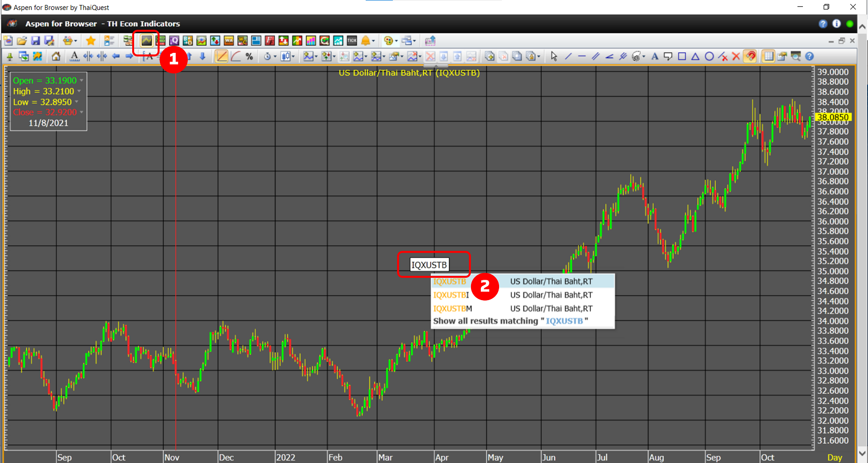Open the TICK window icon

[x=352, y=40]
